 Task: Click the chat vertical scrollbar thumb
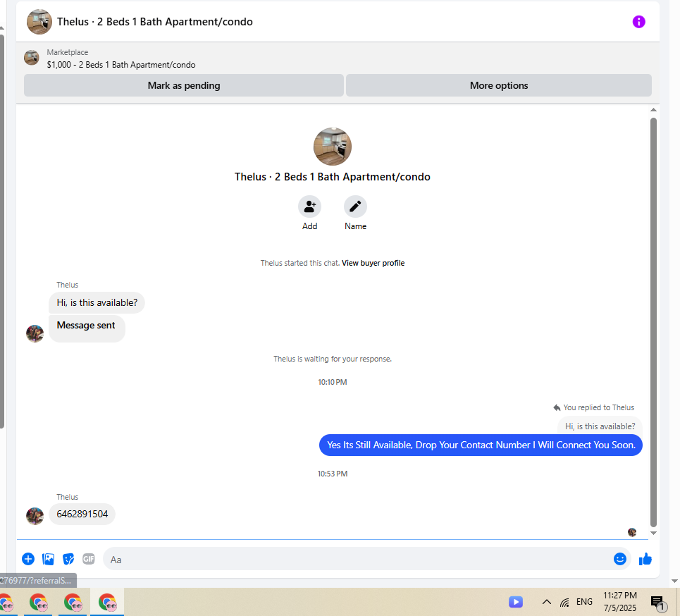[x=653, y=322]
